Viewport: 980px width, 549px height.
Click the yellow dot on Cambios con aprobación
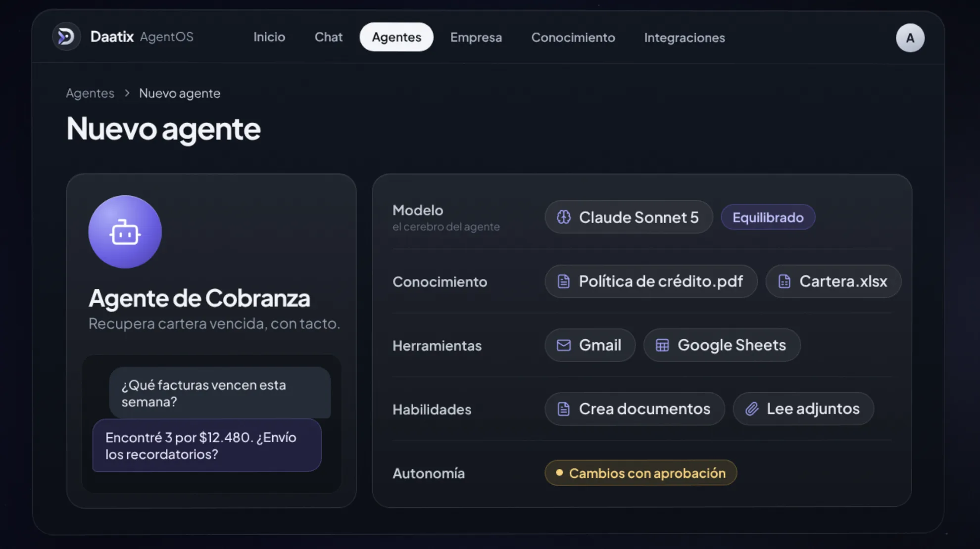[x=559, y=472]
